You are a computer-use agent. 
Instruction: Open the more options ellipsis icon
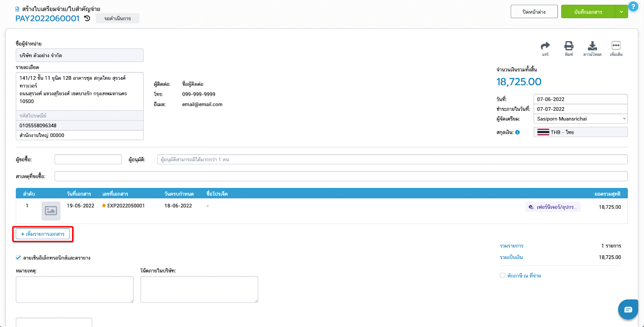(616, 46)
